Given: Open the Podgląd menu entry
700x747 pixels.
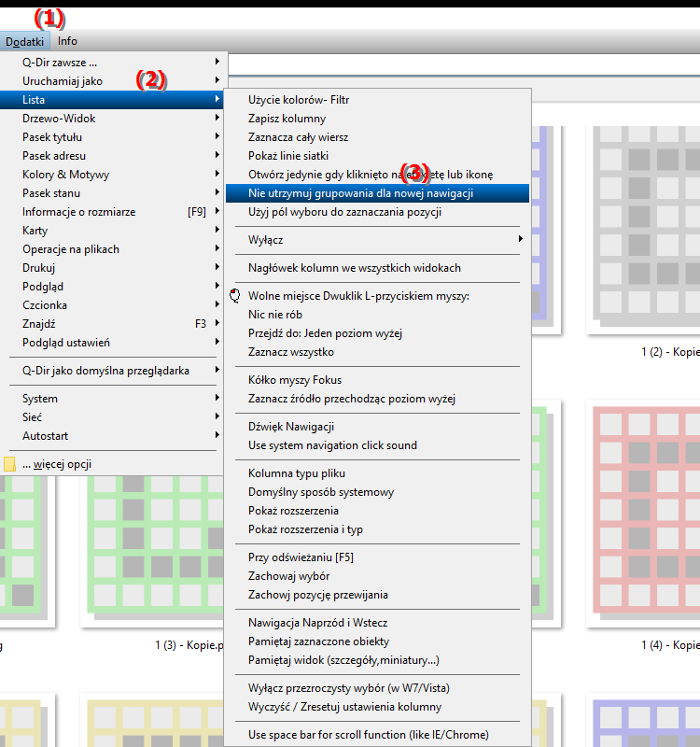Looking at the screenshot, I should coord(113,287).
